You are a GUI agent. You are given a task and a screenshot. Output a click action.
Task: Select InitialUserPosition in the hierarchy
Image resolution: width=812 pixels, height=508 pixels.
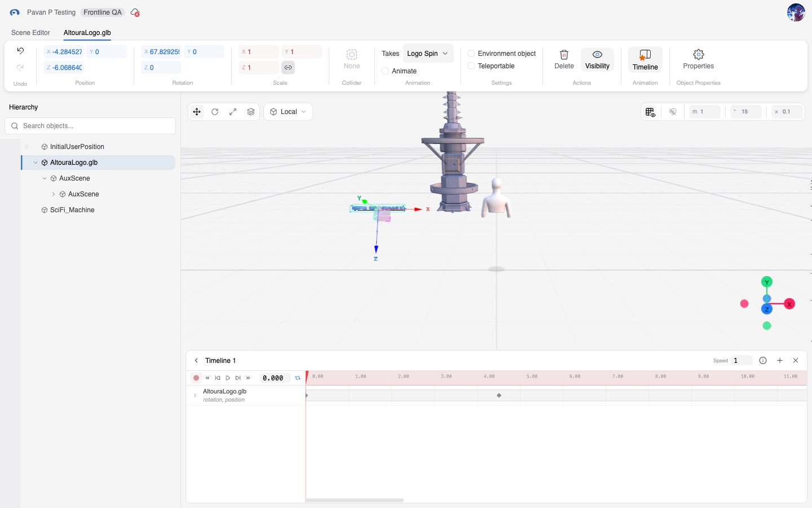(x=77, y=147)
